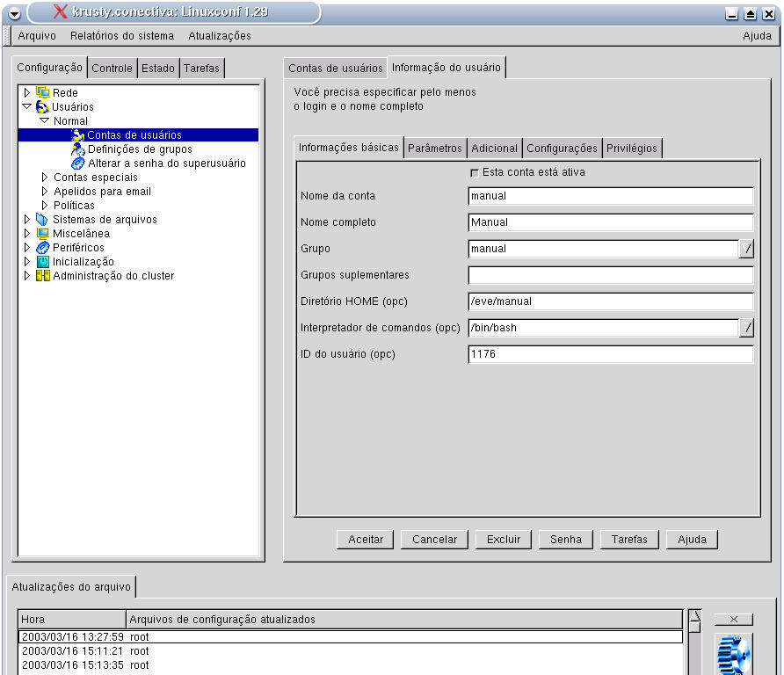
Task: Select the Atualizações do arquivo tab
Action: point(71,586)
